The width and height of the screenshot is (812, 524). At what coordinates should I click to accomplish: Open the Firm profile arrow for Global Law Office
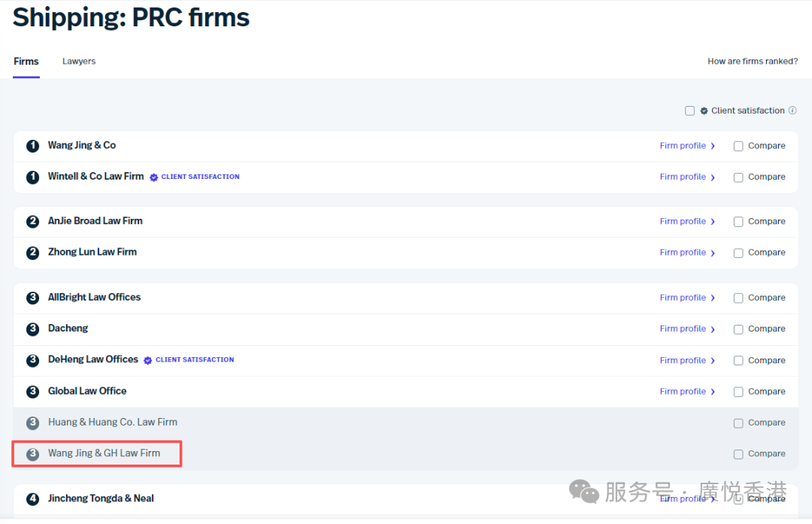713,392
